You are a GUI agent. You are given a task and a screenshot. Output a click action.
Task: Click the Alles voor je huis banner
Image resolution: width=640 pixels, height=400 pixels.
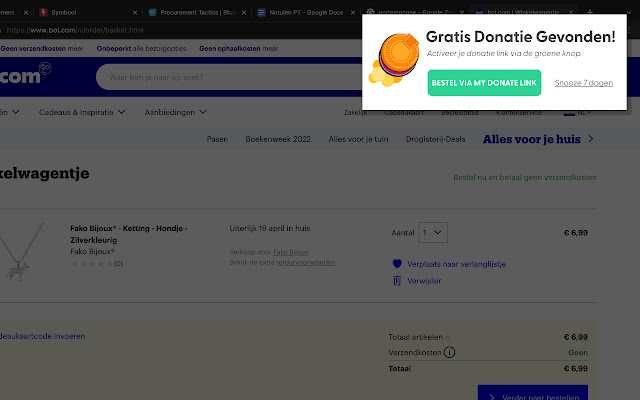531,139
